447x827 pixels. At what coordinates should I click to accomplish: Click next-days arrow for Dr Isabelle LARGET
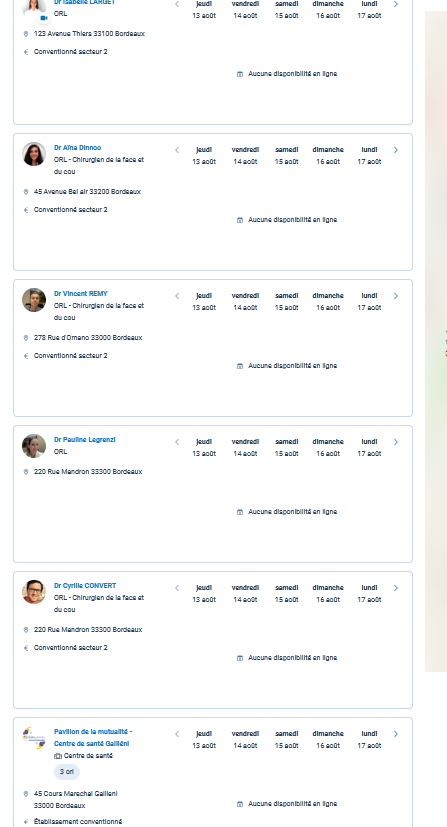point(396,4)
